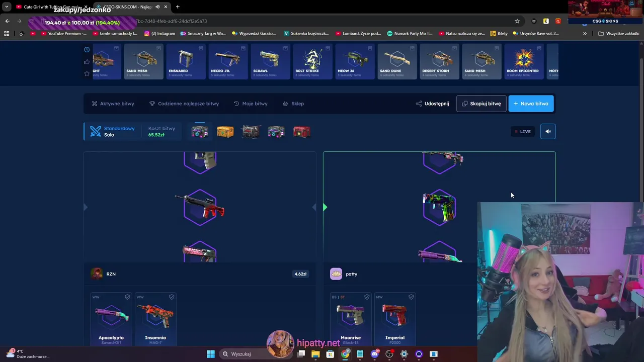Click RZN's 4.62zł total value

[300, 274]
